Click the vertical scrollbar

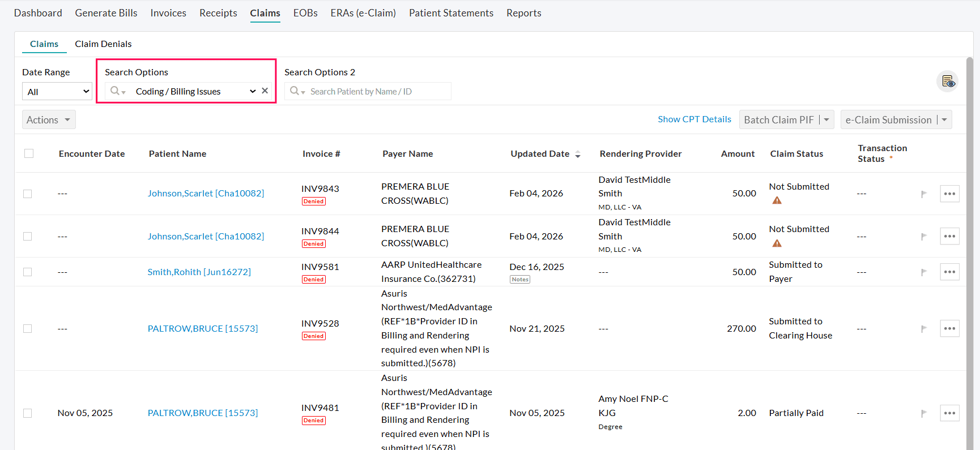click(969, 253)
